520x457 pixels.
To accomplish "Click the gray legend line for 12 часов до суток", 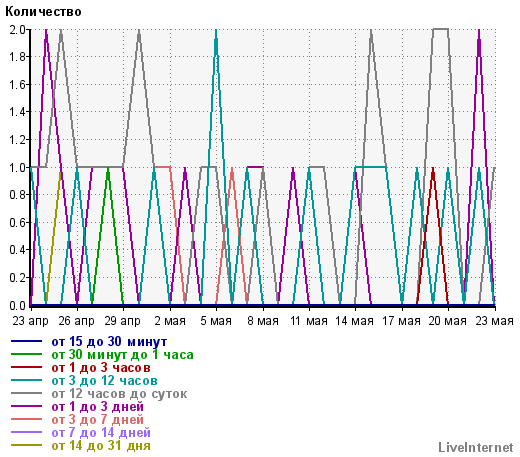I will coord(26,393).
